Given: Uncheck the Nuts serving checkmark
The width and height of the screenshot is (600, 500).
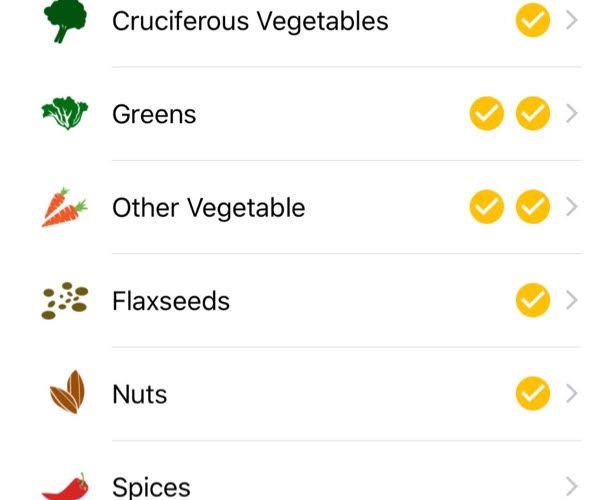Looking at the screenshot, I should [x=533, y=394].
